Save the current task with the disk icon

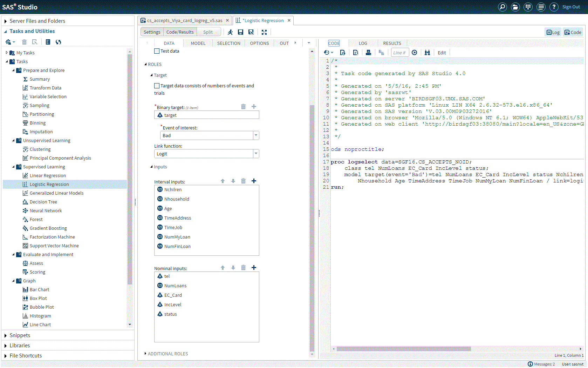click(x=241, y=32)
